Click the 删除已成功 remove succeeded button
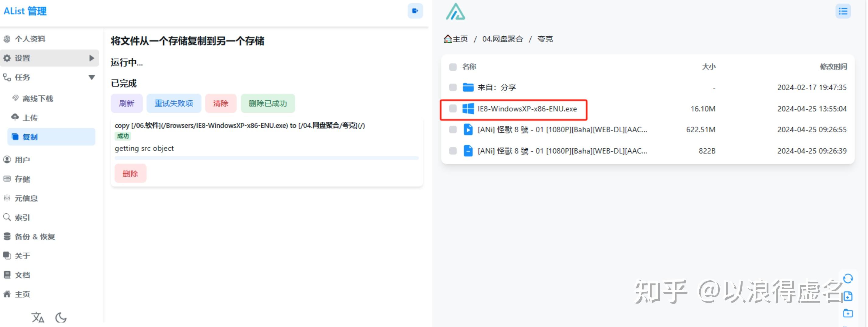Screen dimensions: 868x327 coord(268,104)
